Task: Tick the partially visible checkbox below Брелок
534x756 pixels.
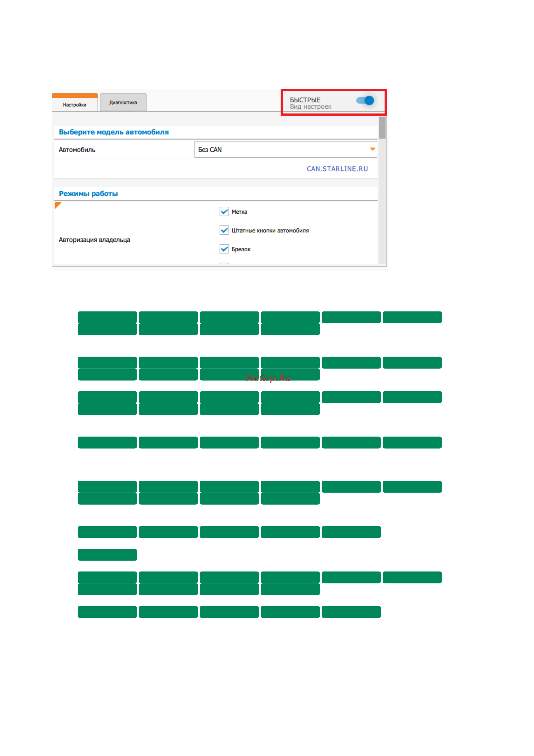Action: pyautogui.click(x=224, y=264)
